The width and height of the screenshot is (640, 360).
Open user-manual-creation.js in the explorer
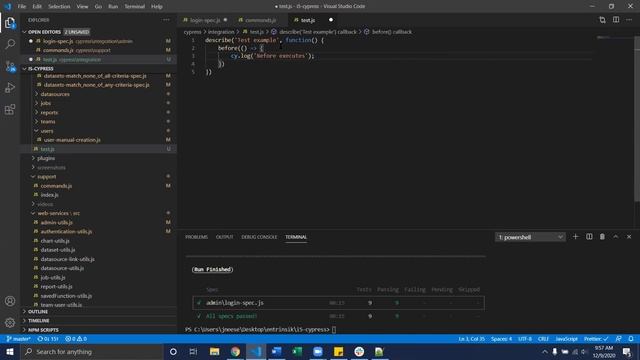point(72,140)
